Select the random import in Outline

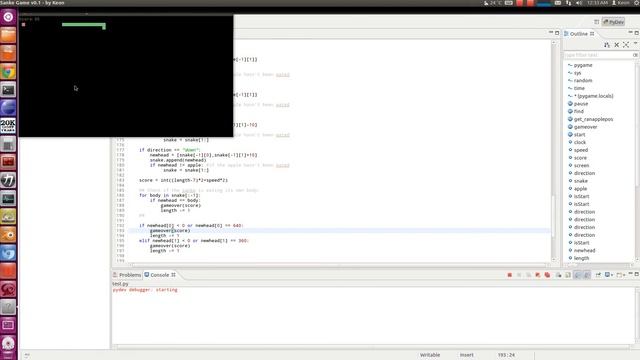(583, 81)
